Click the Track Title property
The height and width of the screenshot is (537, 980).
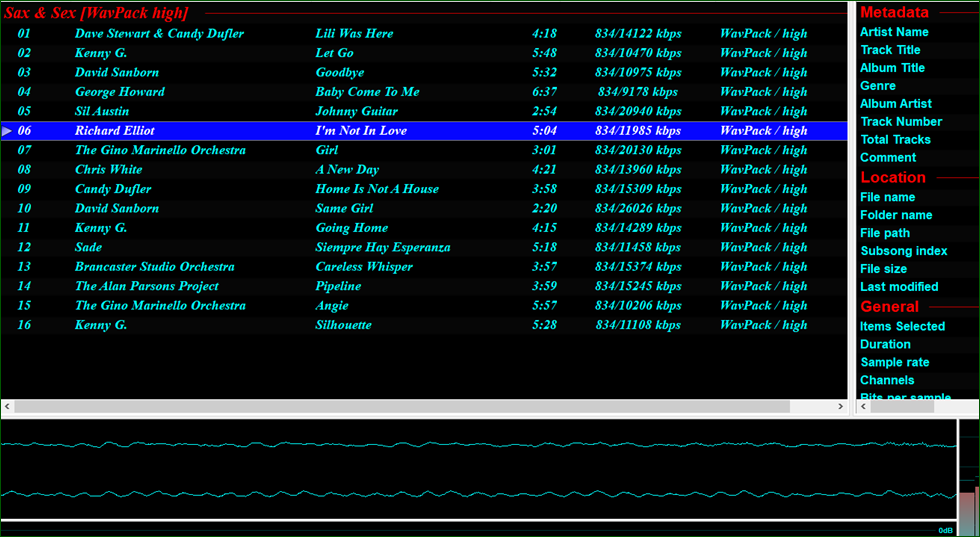coord(890,50)
